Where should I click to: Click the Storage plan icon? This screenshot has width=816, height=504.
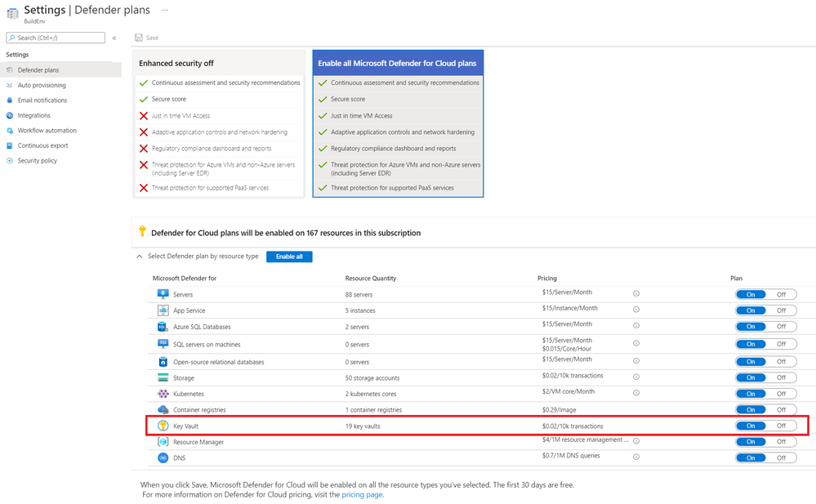pos(163,377)
